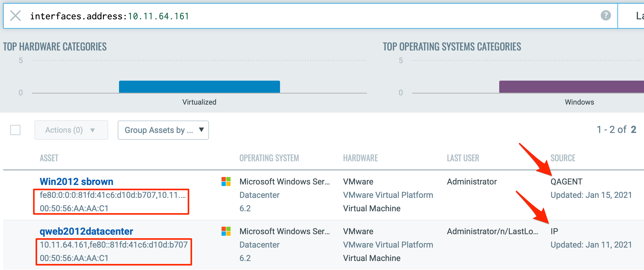
Task: Click VMware Virtual Platform in qweb2012datacenter row
Action: [x=388, y=245]
